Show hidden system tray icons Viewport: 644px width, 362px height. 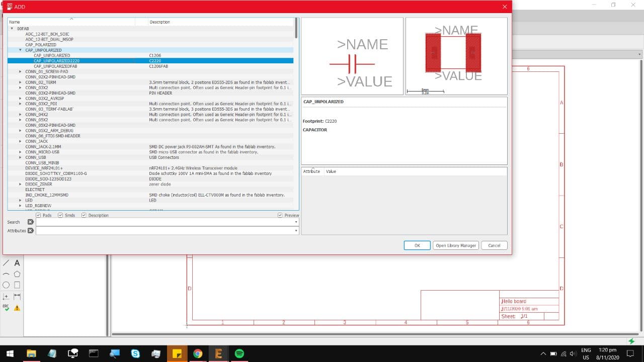pyautogui.click(x=543, y=353)
